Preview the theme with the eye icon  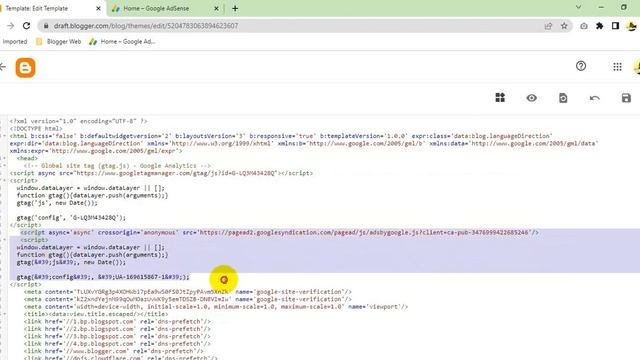[x=531, y=98]
